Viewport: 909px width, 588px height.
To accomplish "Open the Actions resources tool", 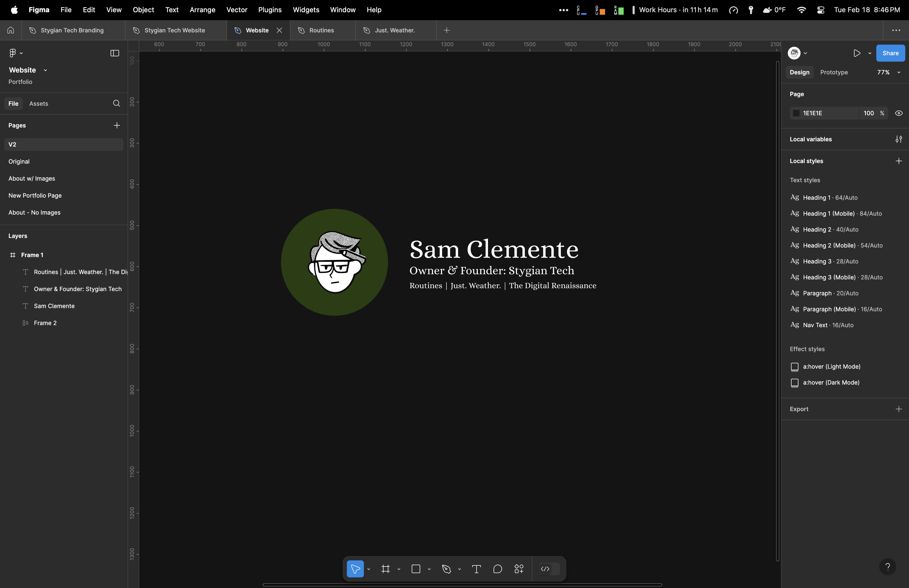I will [x=519, y=569].
